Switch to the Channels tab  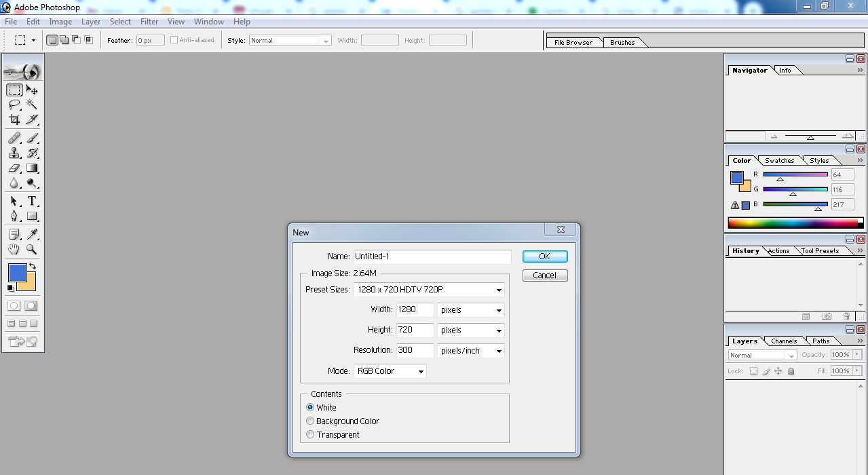click(x=784, y=341)
